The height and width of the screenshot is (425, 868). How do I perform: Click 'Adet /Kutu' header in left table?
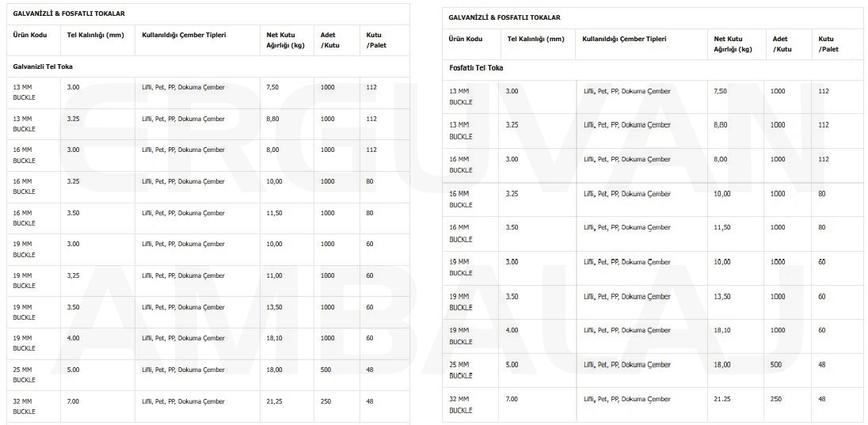click(330, 40)
